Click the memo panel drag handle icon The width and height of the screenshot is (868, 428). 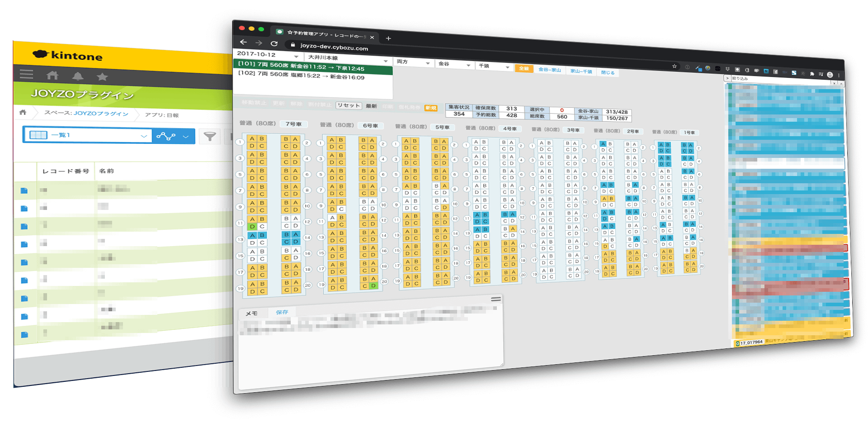pyautogui.click(x=496, y=299)
